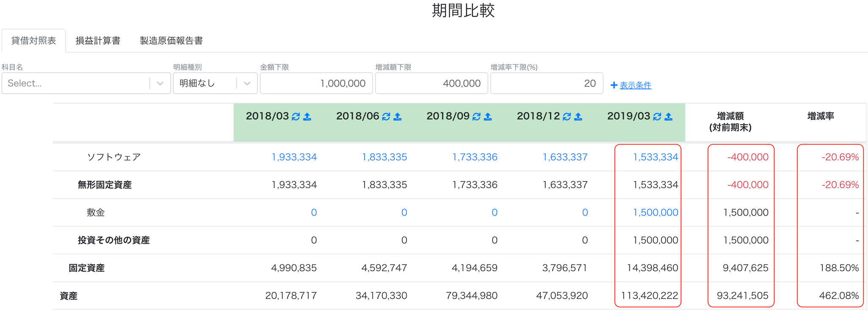Click the 2018/09 column header text

click(x=448, y=116)
